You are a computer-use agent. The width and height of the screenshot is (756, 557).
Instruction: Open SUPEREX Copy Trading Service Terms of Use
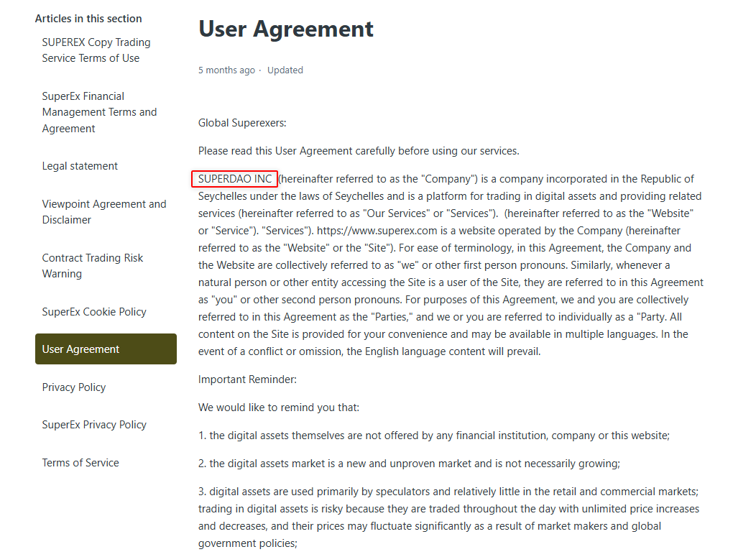[x=96, y=50]
